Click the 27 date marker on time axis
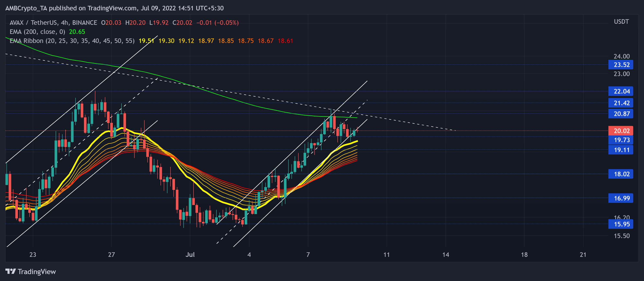Screen dimensions: 644x281 coord(111,254)
